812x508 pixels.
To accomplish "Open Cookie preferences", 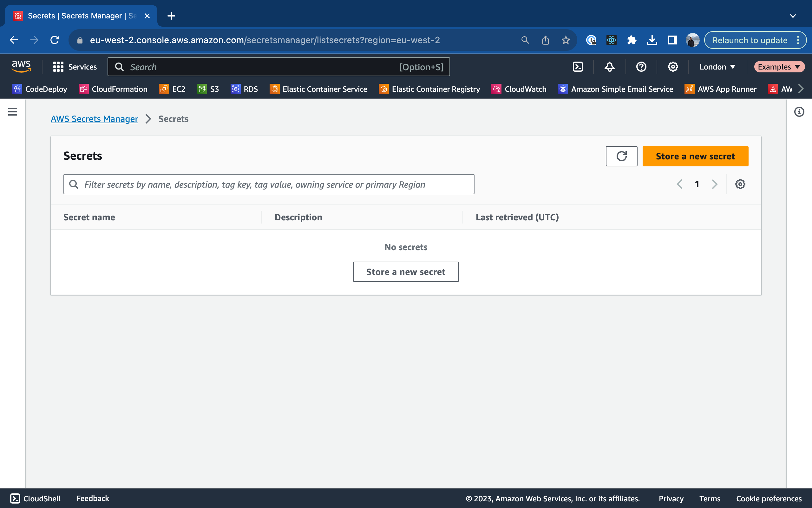I will click(769, 498).
